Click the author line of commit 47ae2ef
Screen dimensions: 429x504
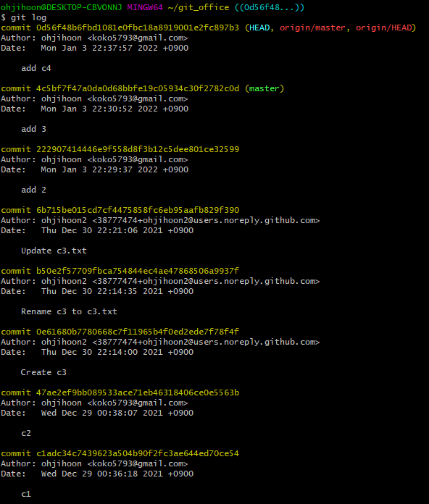coord(94,403)
